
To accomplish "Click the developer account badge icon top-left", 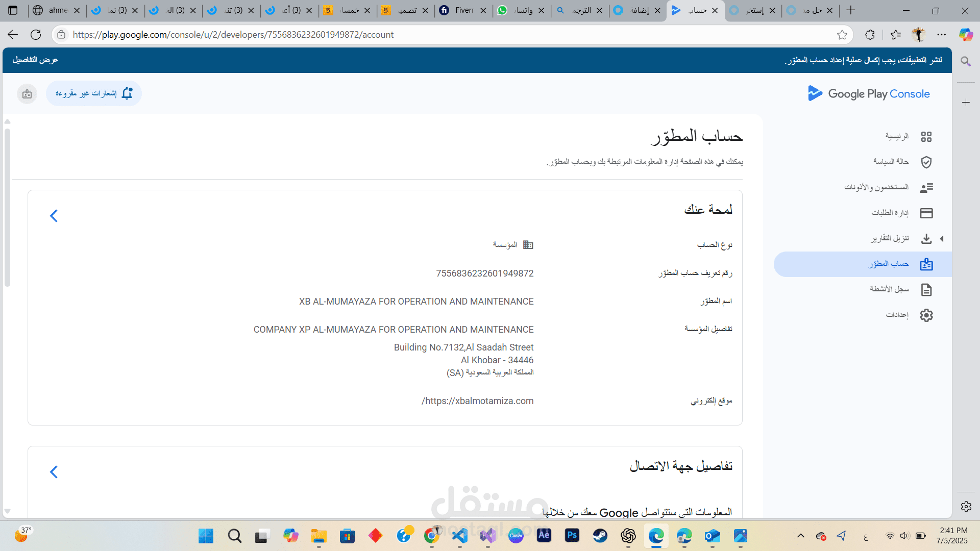I will click(x=27, y=94).
